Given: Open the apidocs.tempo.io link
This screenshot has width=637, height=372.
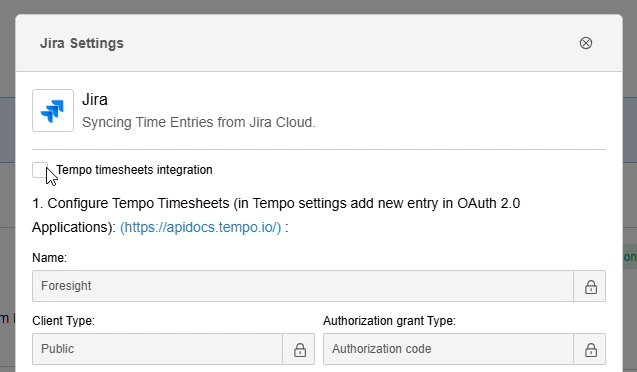Looking at the screenshot, I should point(200,227).
